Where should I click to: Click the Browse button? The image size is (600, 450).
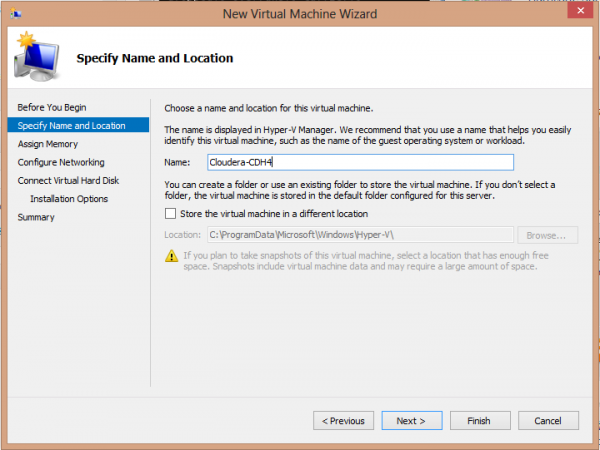(548, 235)
